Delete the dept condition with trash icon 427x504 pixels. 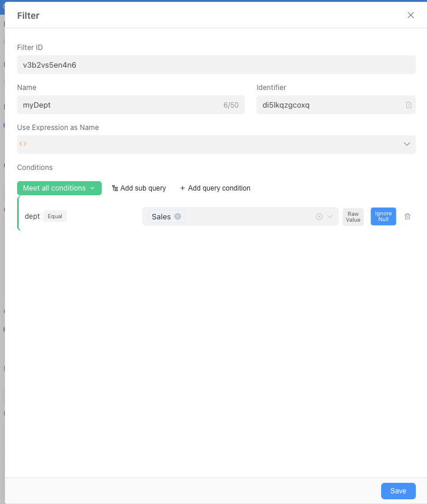408,216
